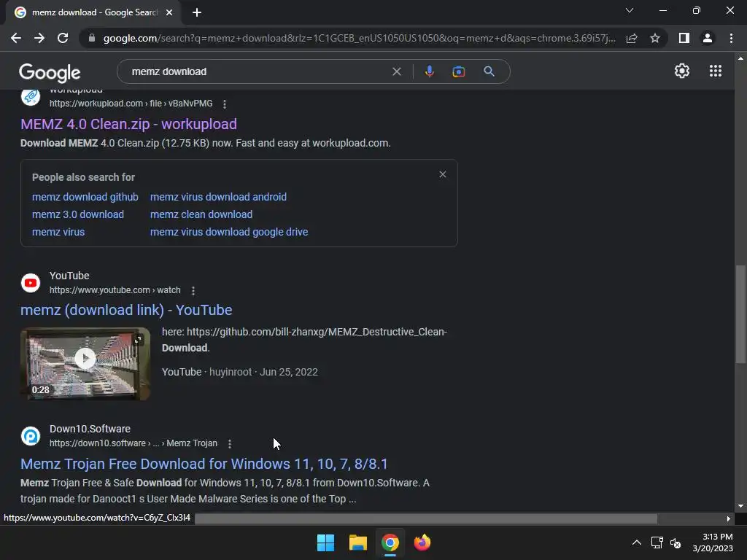The width and height of the screenshot is (747, 560).
Task: Click the vertical page scrollbar thumb
Action: pyautogui.click(x=740, y=314)
